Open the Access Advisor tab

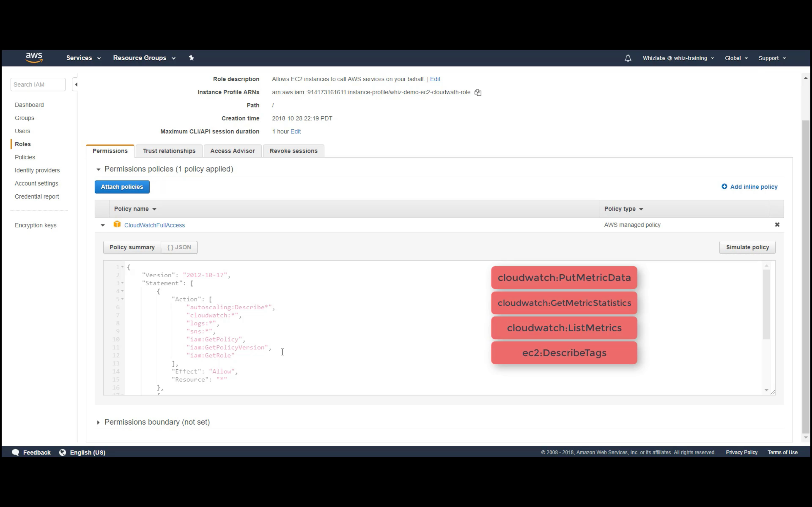pyautogui.click(x=232, y=151)
